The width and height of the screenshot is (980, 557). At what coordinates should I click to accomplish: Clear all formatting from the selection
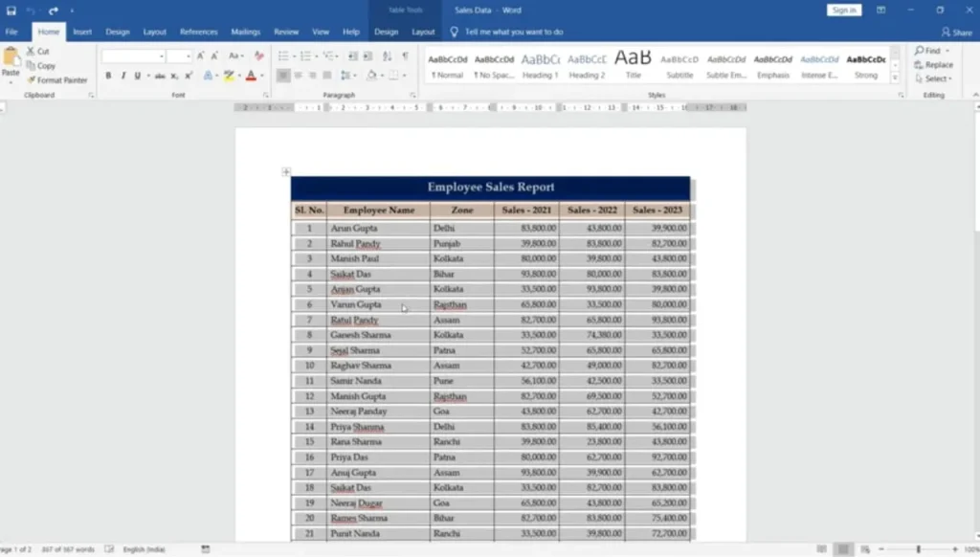[258, 56]
